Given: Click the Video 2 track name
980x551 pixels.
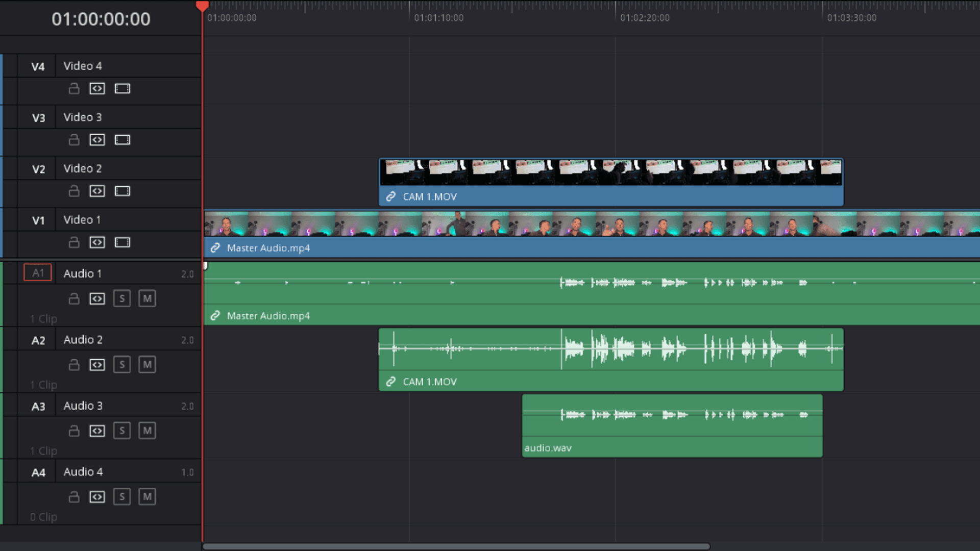Looking at the screenshot, I should pos(83,168).
